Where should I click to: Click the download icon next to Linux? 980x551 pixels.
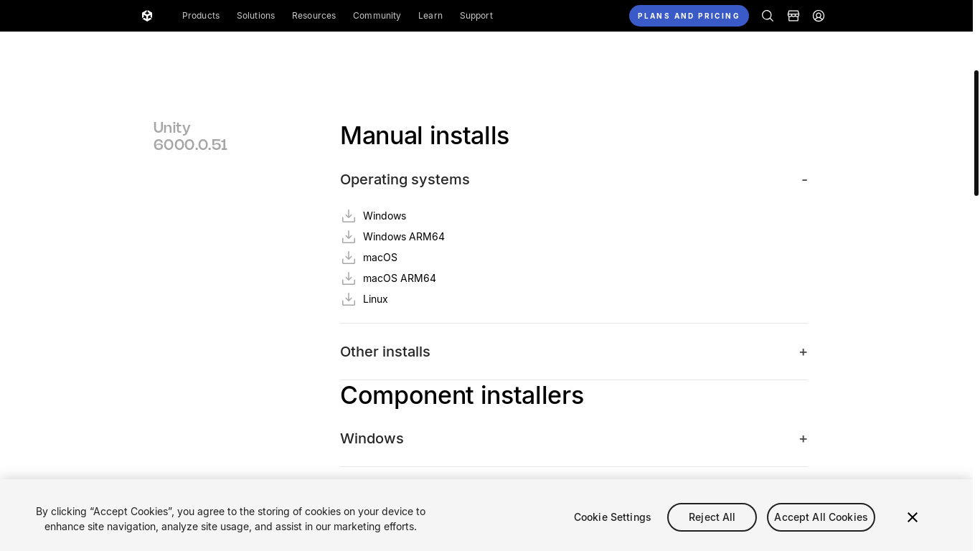tap(349, 299)
